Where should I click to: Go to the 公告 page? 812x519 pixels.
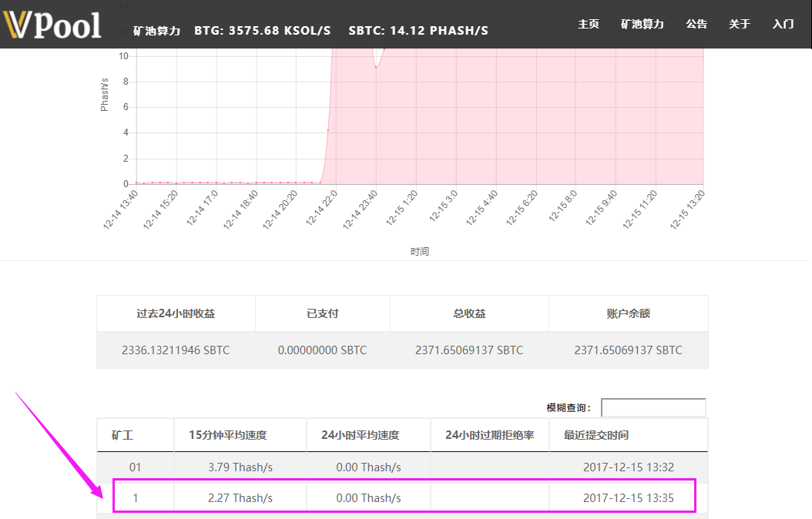coord(696,24)
